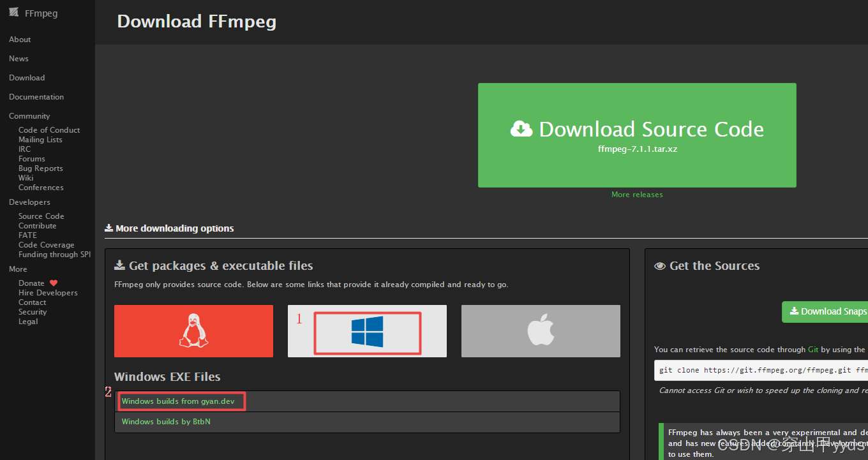Go to Download sidebar item
868x460 pixels.
[27, 78]
